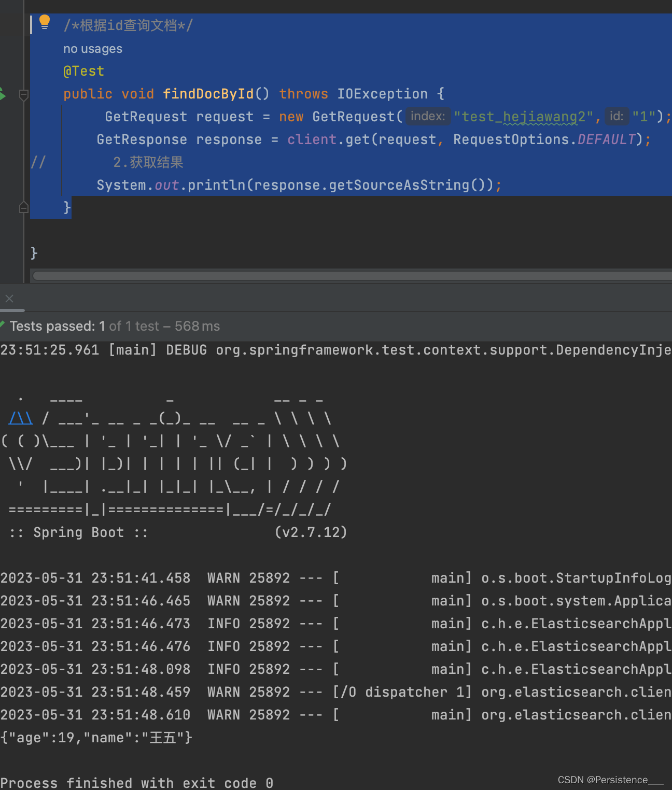This screenshot has width=672, height=790.
Task: Click log line timestamped 23:51:48.610
Action: pos(336,715)
